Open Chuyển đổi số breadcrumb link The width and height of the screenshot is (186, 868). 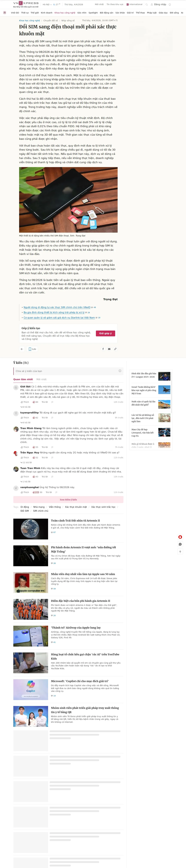pos(51,21)
